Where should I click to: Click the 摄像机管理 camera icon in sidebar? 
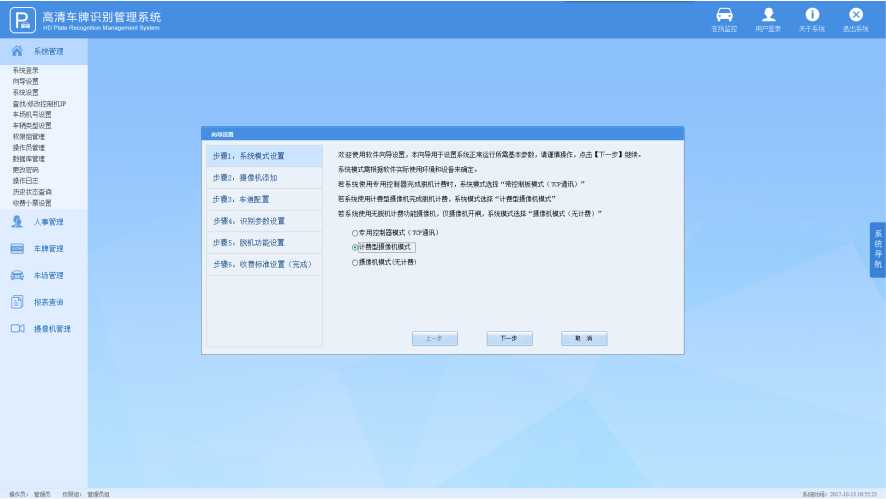[17, 328]
